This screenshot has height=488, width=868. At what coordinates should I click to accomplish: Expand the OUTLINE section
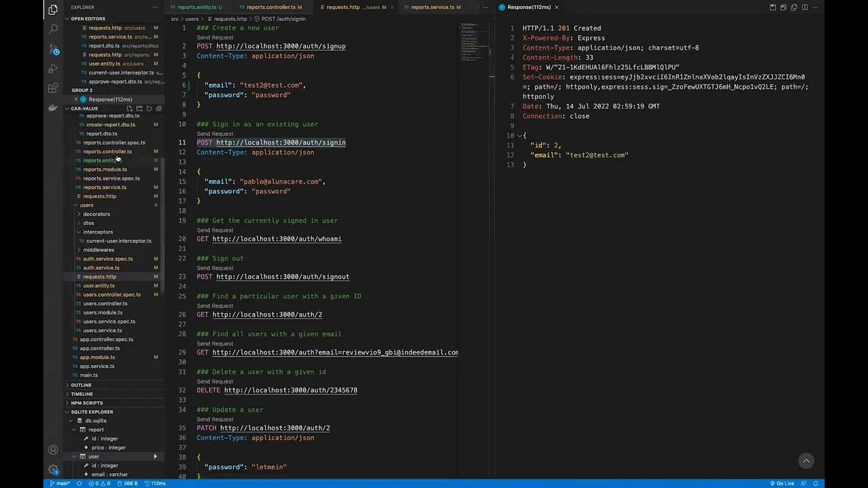point(81,385)
